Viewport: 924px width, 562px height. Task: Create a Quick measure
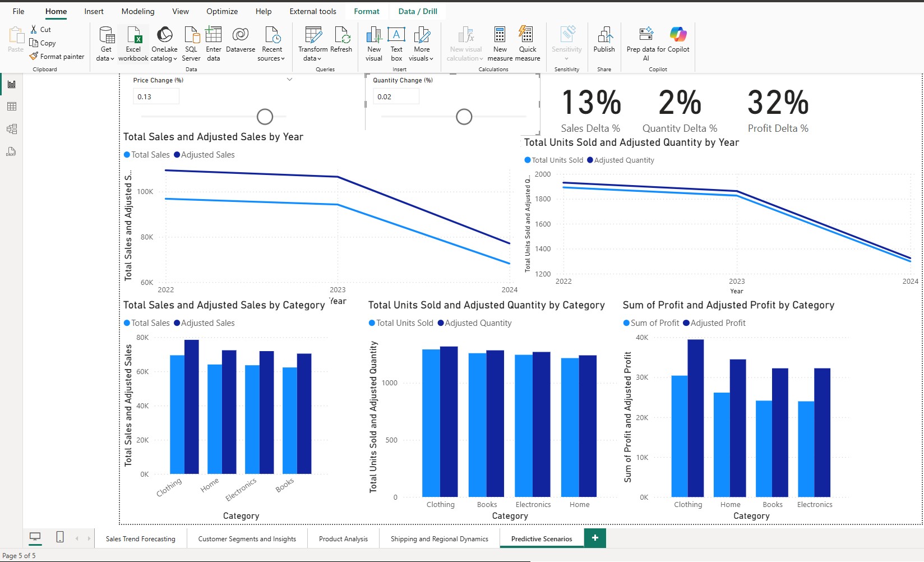(x=527, y=36)
